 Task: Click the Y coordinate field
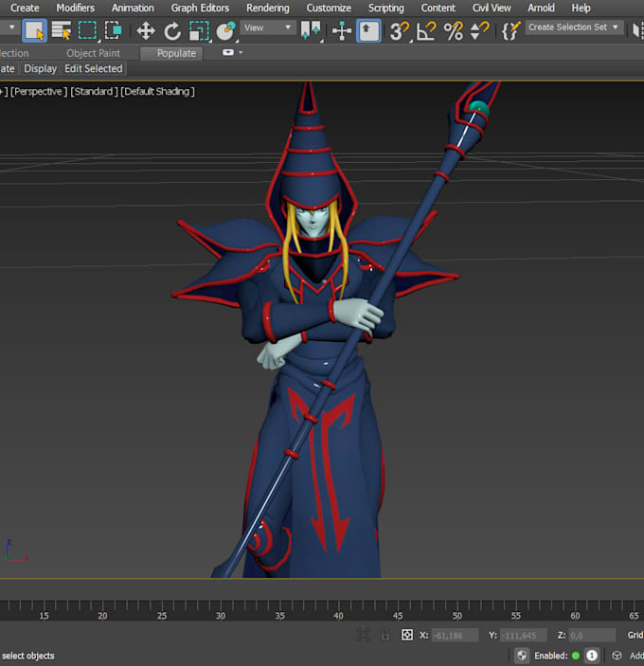click(x=524, y=636)
